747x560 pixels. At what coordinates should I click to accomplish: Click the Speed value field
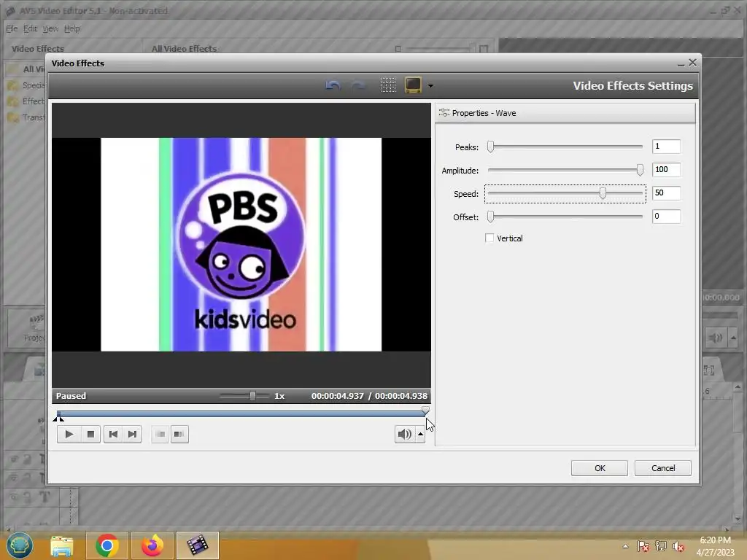point(666,192)
